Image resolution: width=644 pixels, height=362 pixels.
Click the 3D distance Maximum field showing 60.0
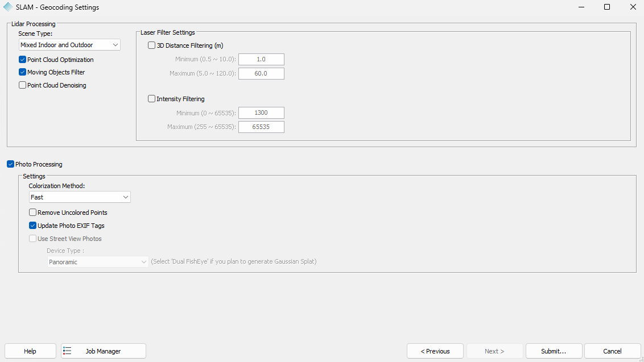pos(261,73)
